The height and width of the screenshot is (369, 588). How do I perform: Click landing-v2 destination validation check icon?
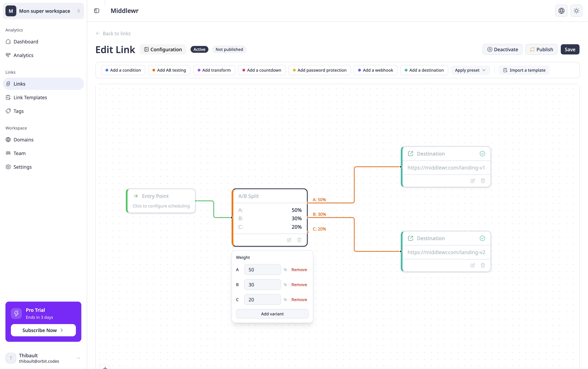click(482, 238)
